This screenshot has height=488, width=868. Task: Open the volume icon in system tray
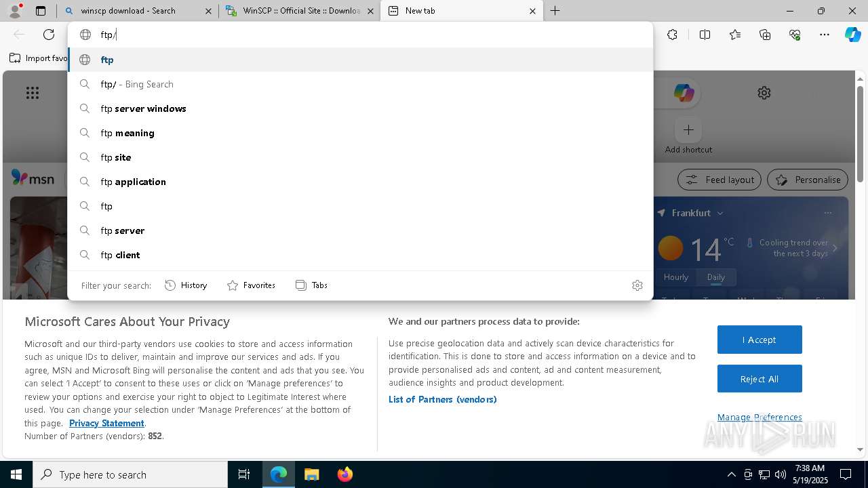[x=781, y=474]
